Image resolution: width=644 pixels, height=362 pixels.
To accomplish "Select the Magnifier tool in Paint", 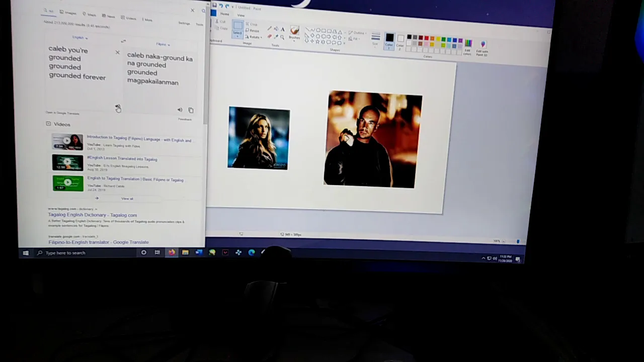I will [x=282, y=37].
